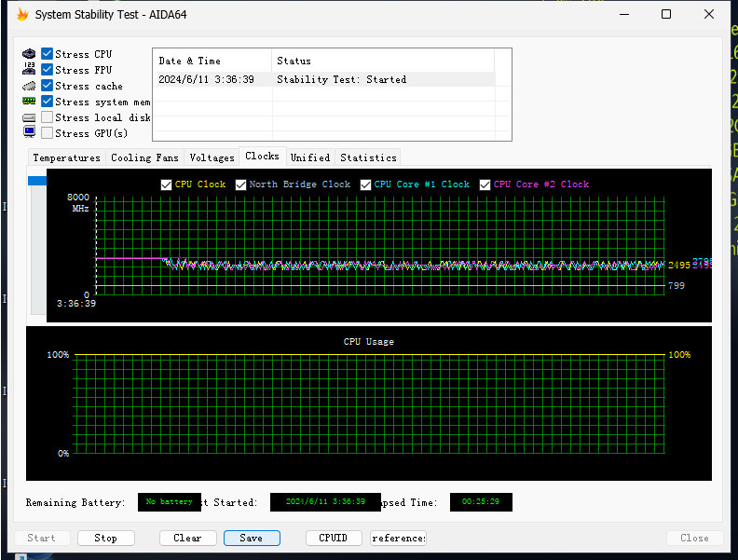Viewport: 738px width, 560px height.
Task: Click the CPU Usage graph title
Action: (x=368, y=342)
